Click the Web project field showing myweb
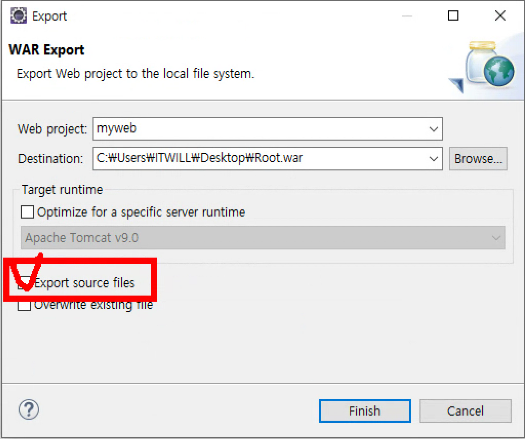525x439 pixels. 268,129
